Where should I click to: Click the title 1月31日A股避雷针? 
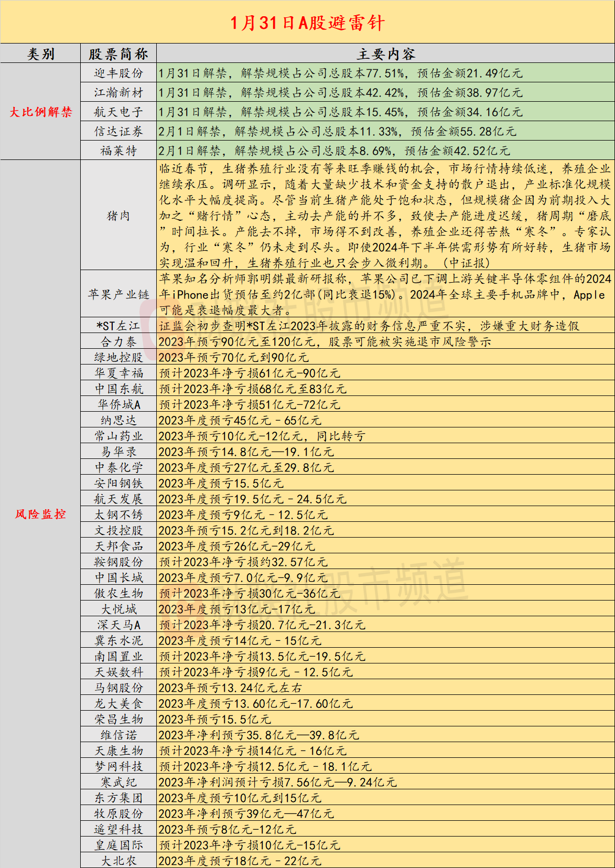pos(307,23)
